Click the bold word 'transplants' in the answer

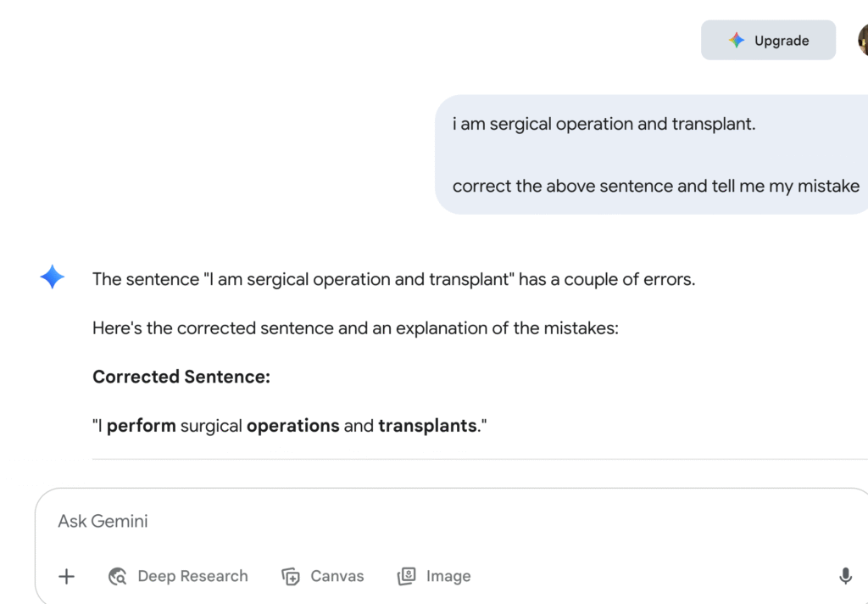point(427,426)
